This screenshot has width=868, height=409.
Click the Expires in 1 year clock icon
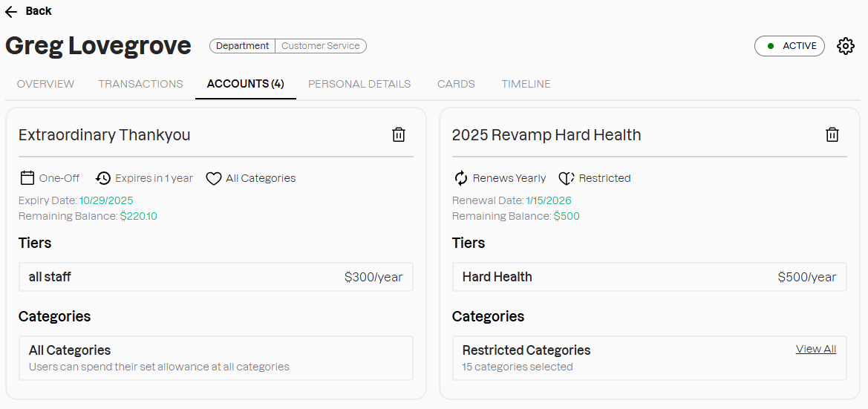pos(103,178)
